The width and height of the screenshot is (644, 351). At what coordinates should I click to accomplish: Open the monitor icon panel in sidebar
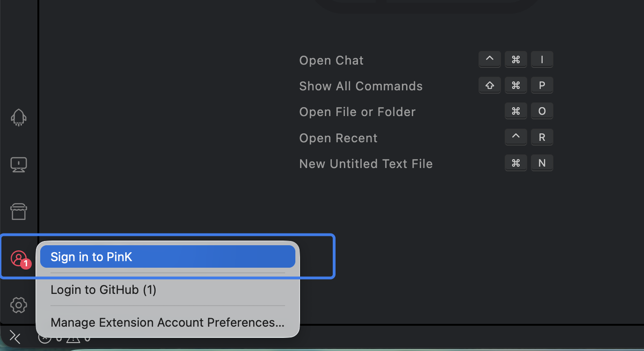point(19,164)
